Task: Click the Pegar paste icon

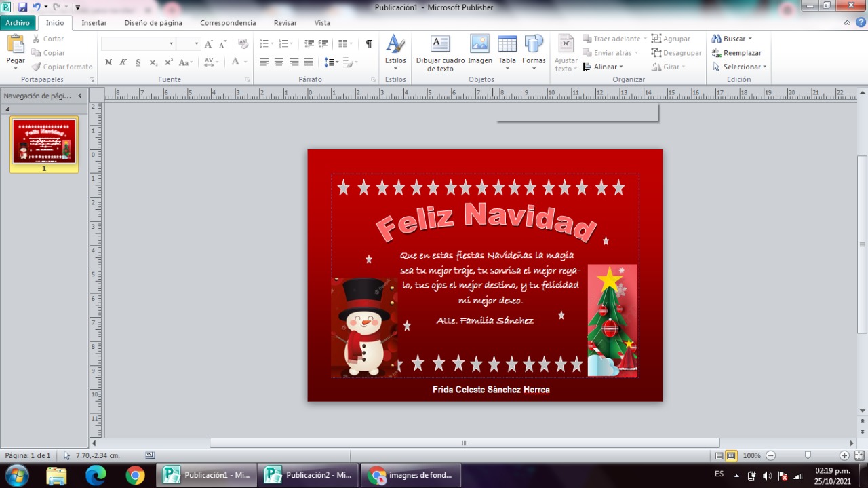Action: 16,44
